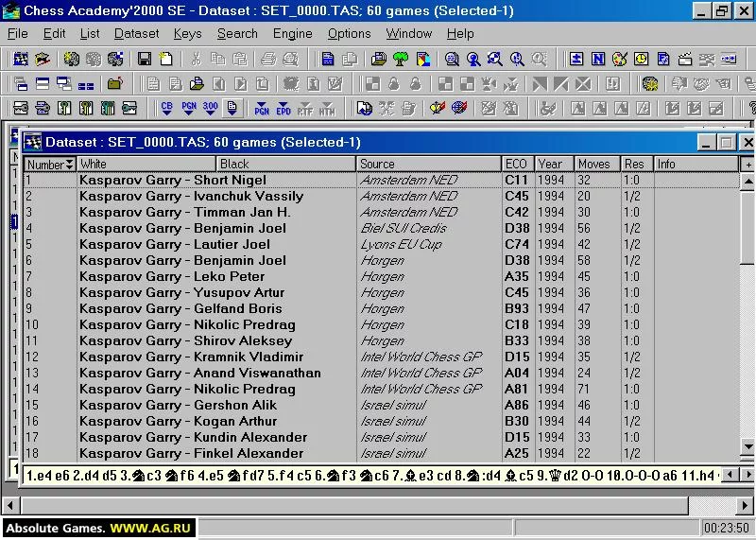The height and width of the screenshot is (540, 756).
Task: Sort by the Black column header
Action: tap(286, 164)
